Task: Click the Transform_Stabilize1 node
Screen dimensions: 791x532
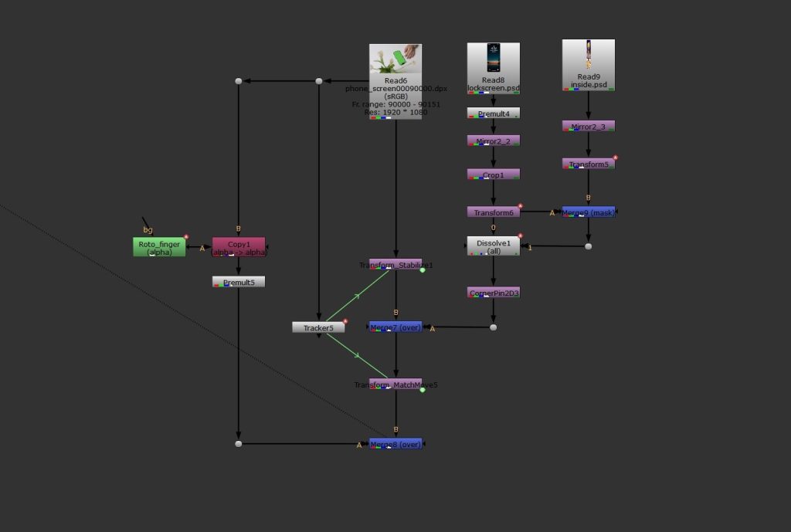Action: click(395, 264)
